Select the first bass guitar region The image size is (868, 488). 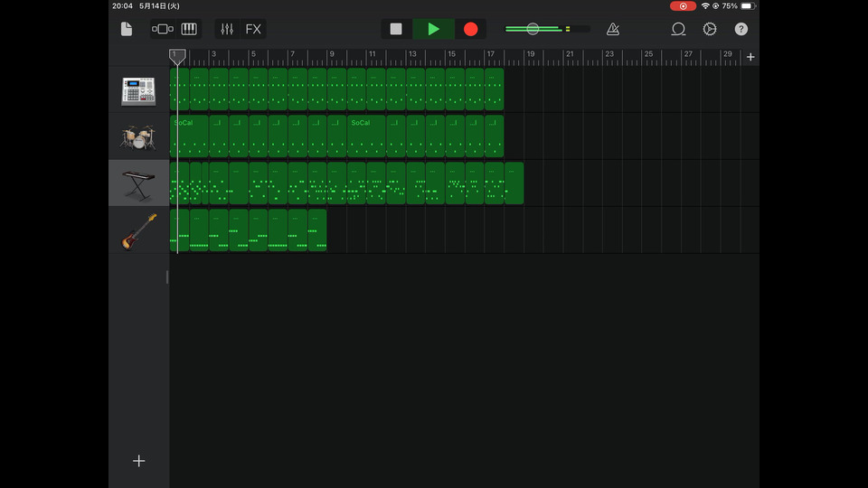tap(179, 230)
